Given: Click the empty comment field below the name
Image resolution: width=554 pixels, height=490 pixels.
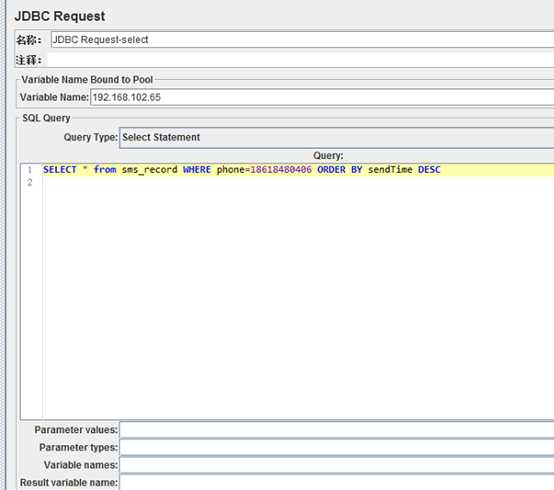Looking at the screenshot, I should coord(300,60).
